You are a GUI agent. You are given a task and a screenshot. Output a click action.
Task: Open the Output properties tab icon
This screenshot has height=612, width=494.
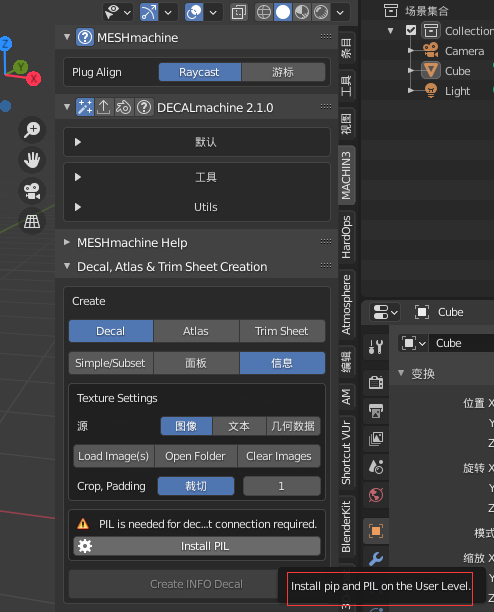376,411
